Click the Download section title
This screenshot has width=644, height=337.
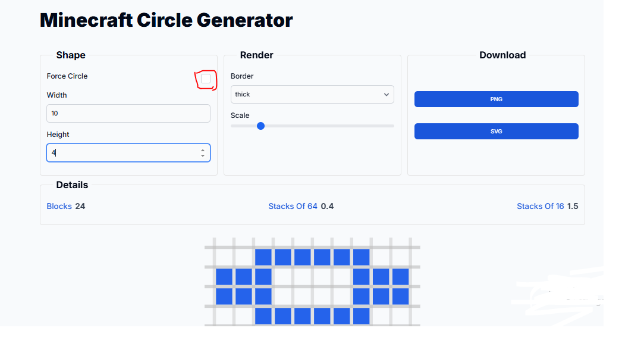pyautogui.click(x=502, y=55)
